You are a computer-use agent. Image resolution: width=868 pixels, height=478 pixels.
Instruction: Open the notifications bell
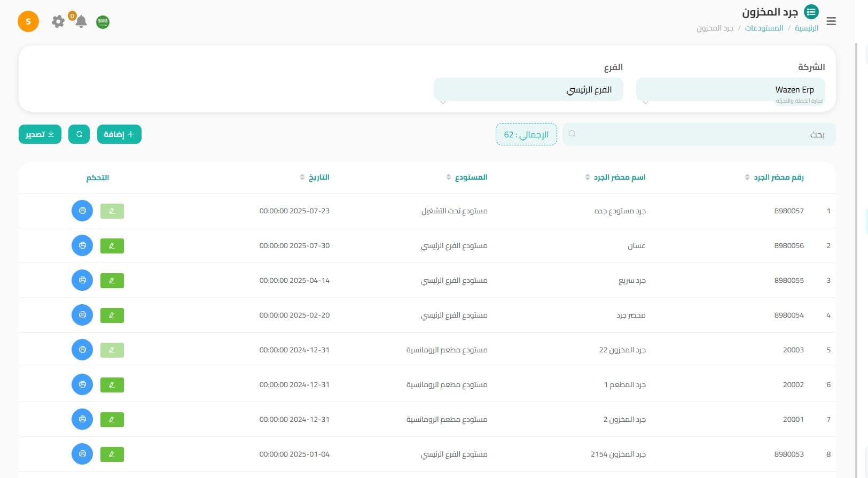click(x=81, y=22)
